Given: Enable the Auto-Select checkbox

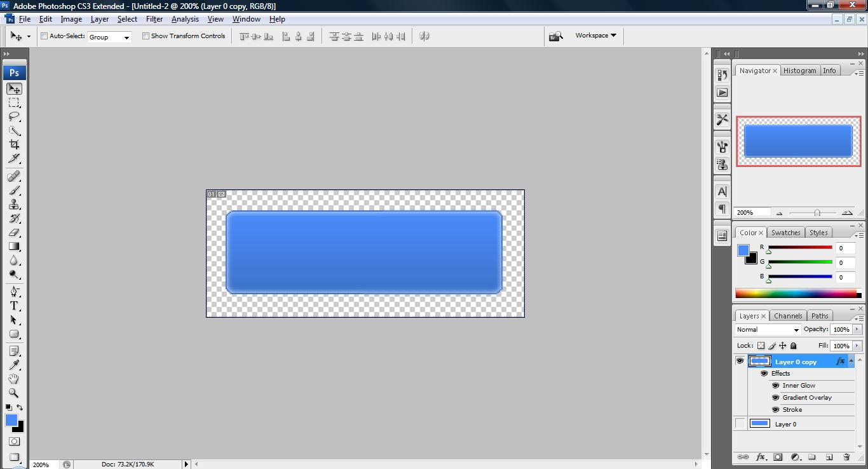Looking at the screenshot, I should tap(44, 36).
